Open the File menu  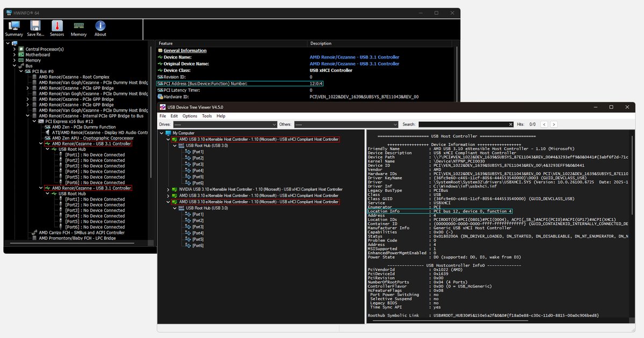pos(163,116)
